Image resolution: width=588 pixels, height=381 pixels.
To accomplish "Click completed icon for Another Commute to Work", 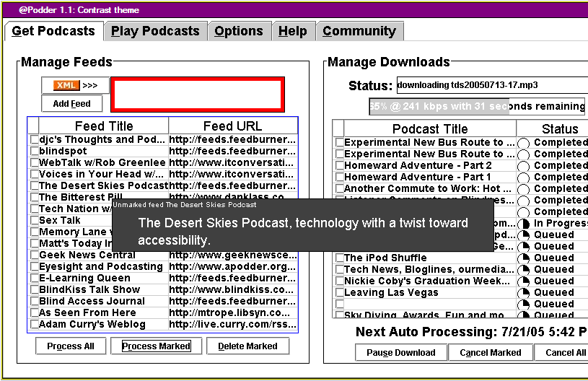I will click(524, 189).
